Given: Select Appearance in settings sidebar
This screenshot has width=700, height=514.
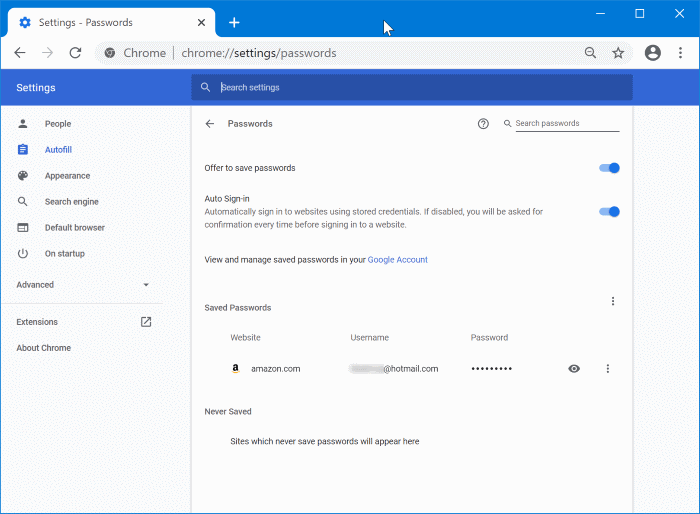Looking at the screenshot, I should pyautogui.click(x=67, y=176).
